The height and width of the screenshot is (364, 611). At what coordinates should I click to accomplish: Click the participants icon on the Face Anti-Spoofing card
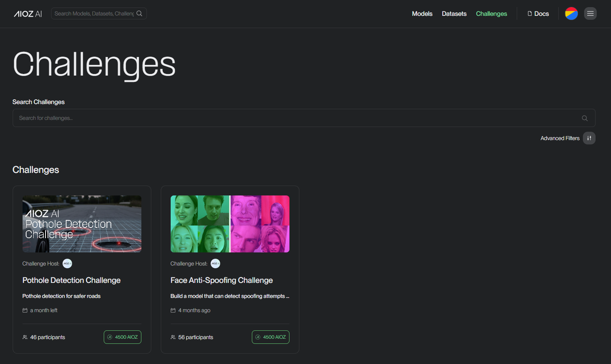point(173,337)
